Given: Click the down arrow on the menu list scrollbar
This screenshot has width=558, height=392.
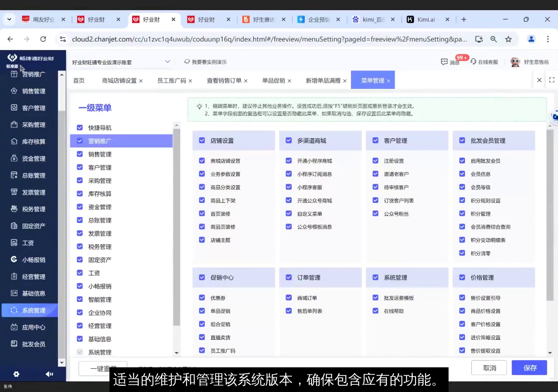Looking at the screenshot, I should pos(177,352).
